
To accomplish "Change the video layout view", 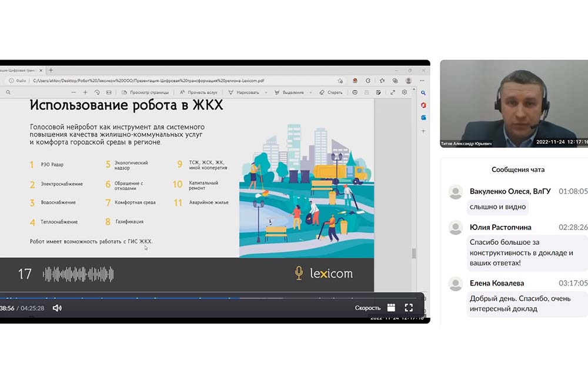I will (391, 308).
